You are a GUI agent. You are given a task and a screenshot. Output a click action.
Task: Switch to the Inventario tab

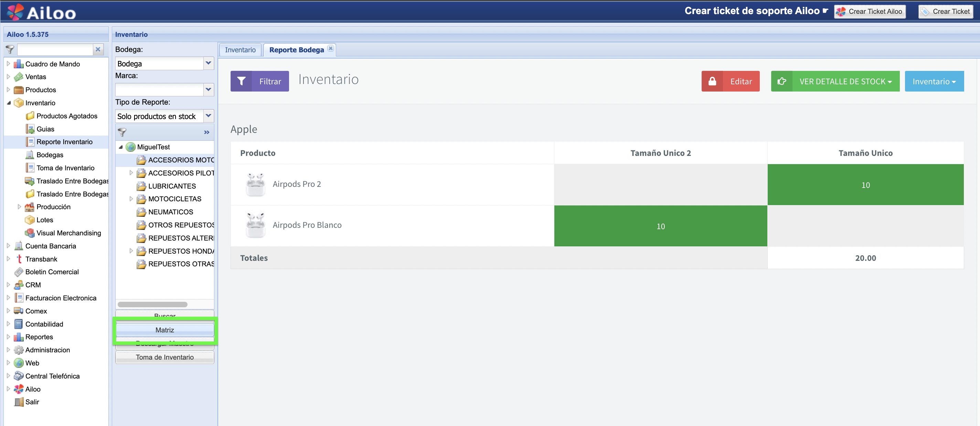tap(240, 50)
